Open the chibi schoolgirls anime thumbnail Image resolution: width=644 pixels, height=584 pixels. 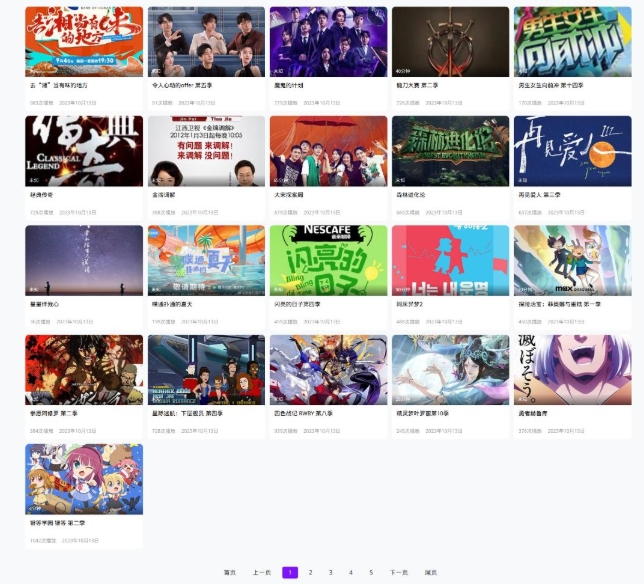[84, 479]
